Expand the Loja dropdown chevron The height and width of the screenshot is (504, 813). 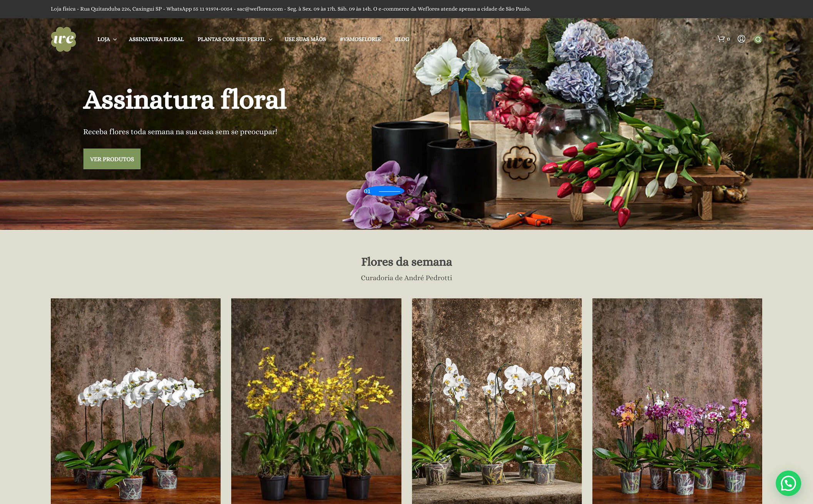click(x=115, y=40)
